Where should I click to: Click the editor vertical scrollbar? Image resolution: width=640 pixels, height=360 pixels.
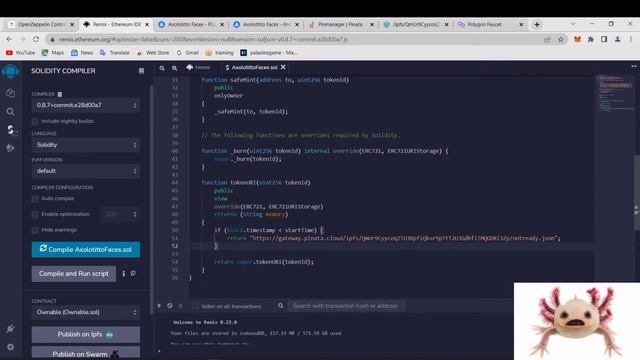(x=637, y=193)
